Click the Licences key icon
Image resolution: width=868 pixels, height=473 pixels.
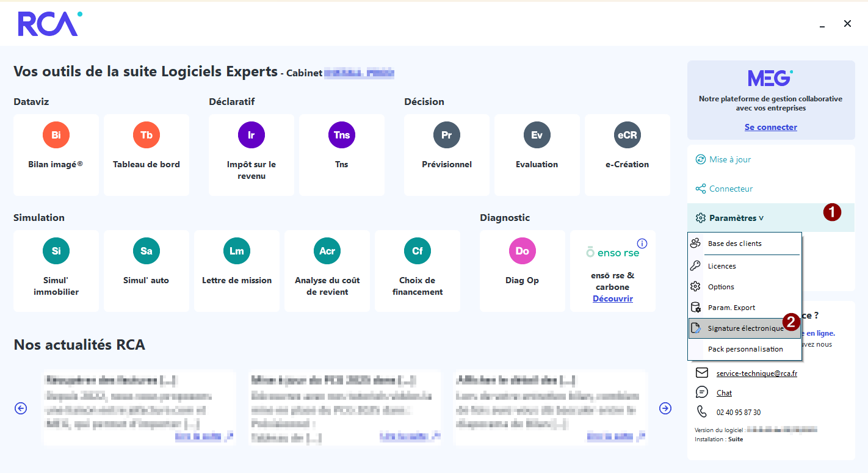[x=695, y=266]
